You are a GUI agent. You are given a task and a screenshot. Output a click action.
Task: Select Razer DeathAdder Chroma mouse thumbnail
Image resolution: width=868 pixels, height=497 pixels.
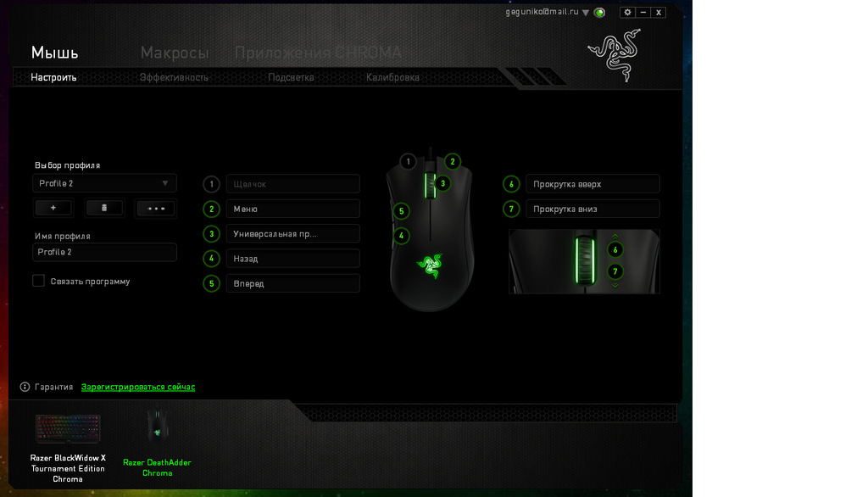(157, 426)
